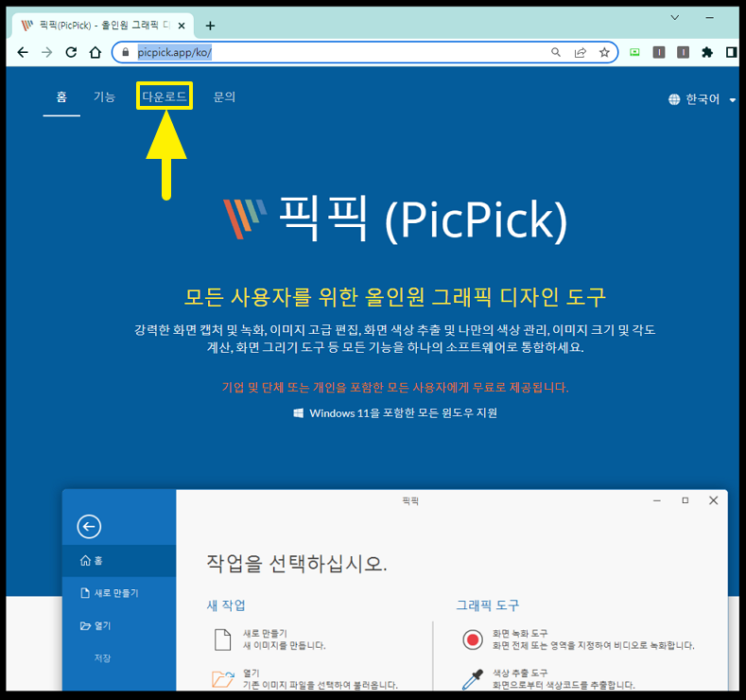Minimize the inner 픽픽 app window
Screen dimensions: 746x700
657,500
